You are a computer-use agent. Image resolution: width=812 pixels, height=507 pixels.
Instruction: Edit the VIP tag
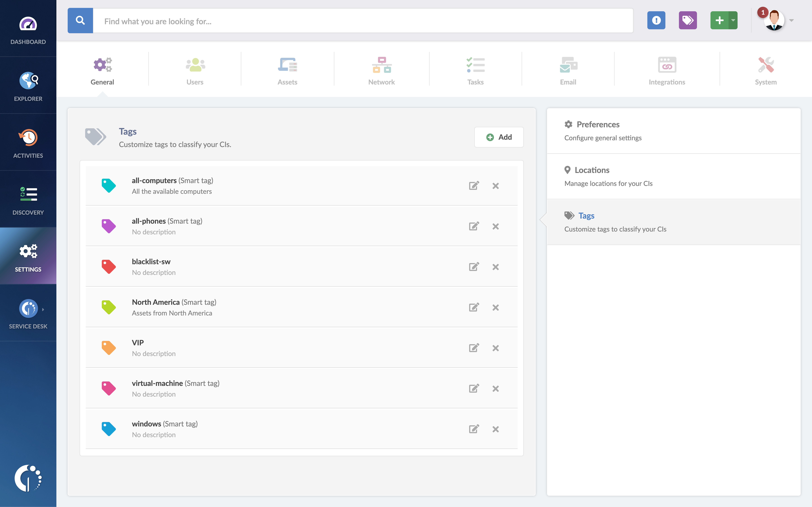474,348
